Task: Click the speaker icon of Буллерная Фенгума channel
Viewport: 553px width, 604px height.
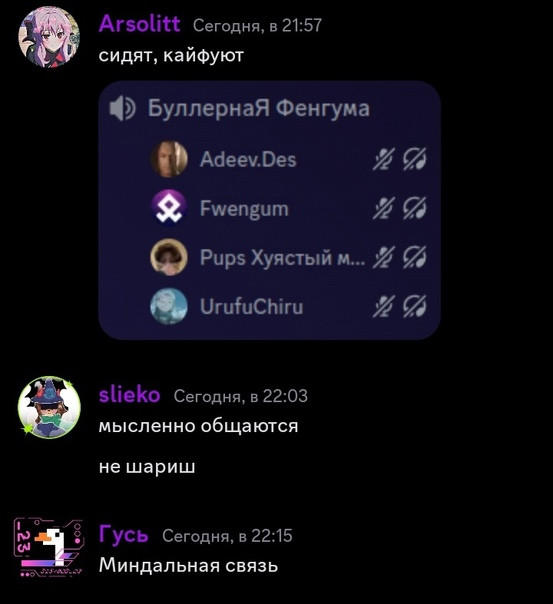Action: (x=122, y=108)
